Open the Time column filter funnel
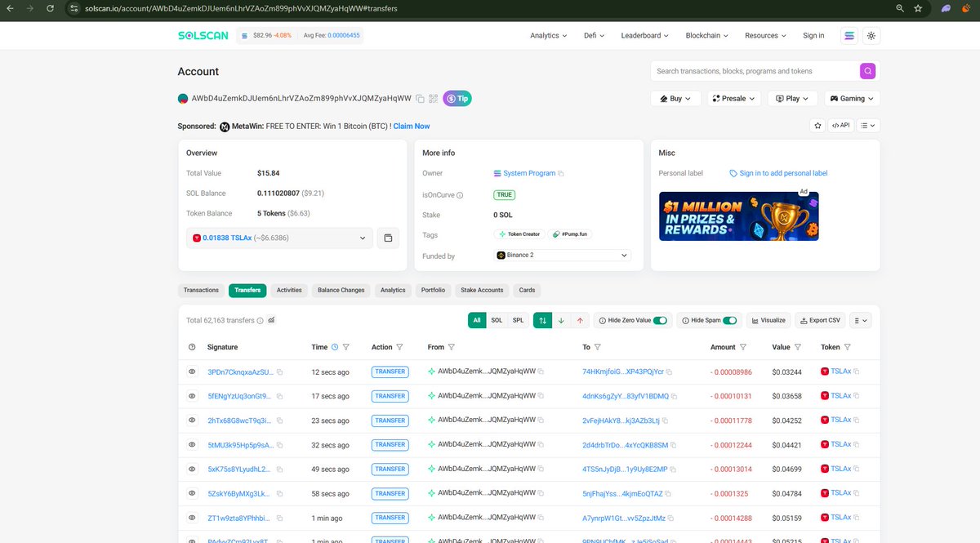980x543 pixels. click(346, 347)
